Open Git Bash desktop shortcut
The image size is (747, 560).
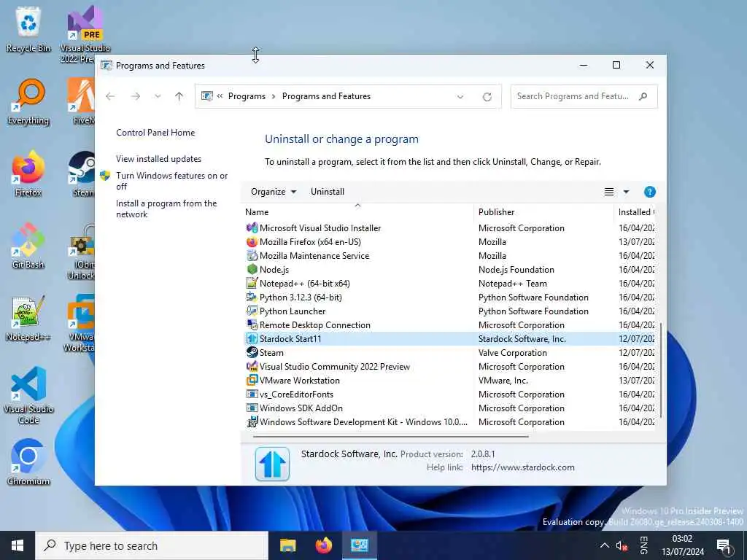tap(28, 246)
